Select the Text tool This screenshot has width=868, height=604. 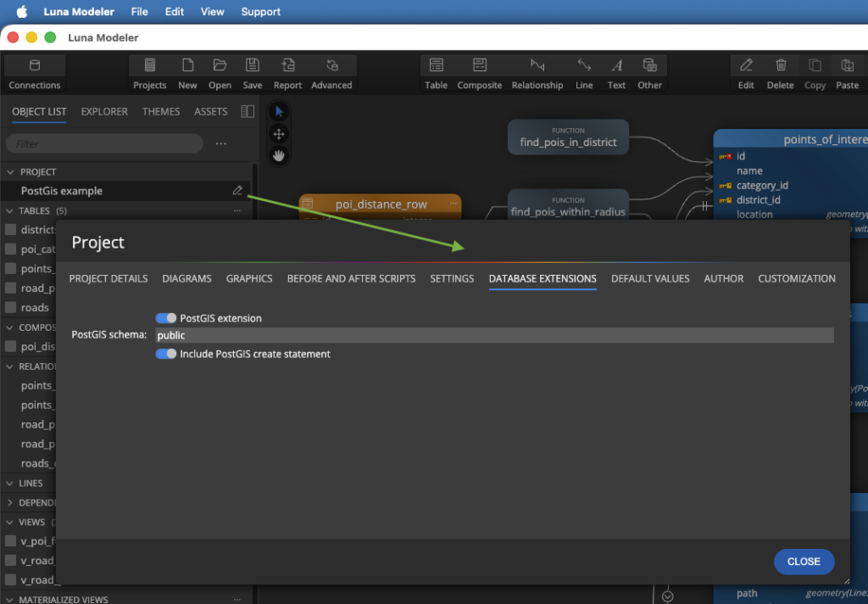[616, 72]
